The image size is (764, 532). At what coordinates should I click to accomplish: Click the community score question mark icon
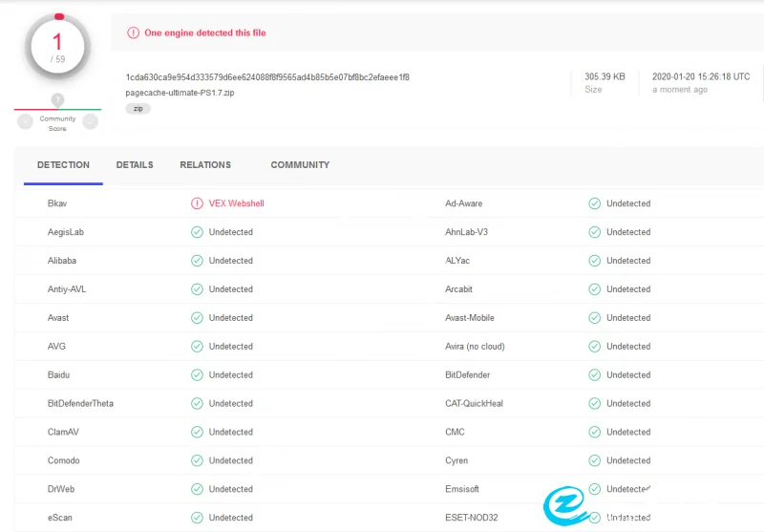coord(57,100)
